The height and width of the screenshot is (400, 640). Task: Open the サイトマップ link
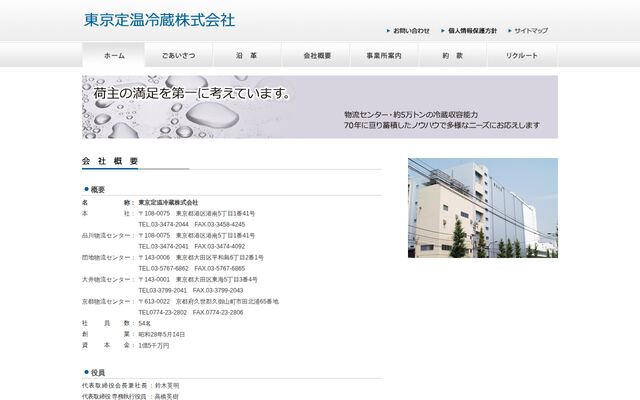pyautogui.click(x=531, y=31)
